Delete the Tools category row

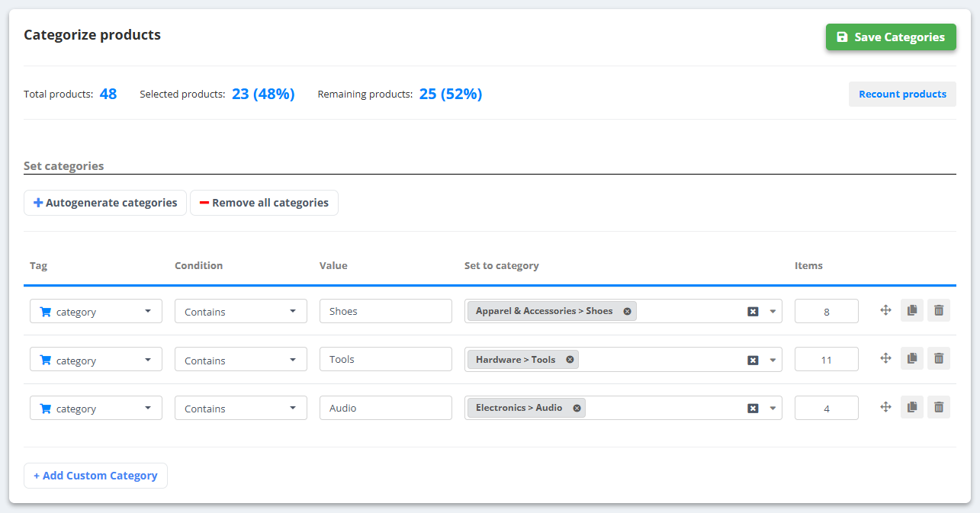point(939,358)
